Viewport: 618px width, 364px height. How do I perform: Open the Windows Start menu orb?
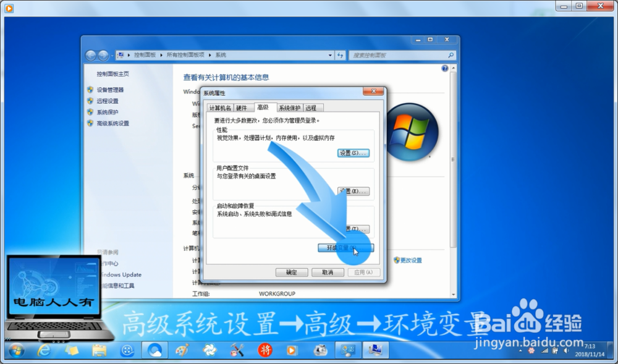pyautogui.click(x=16, y=350)
